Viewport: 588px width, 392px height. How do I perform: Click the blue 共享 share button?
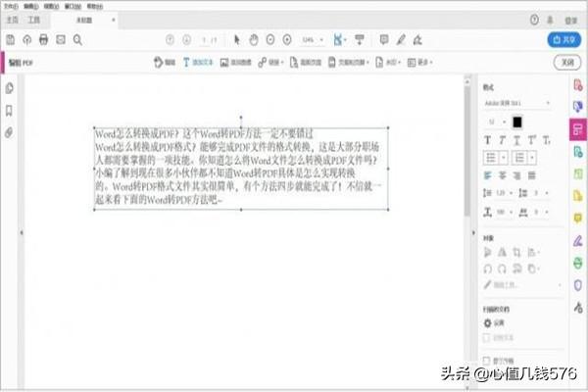point(564,39)
